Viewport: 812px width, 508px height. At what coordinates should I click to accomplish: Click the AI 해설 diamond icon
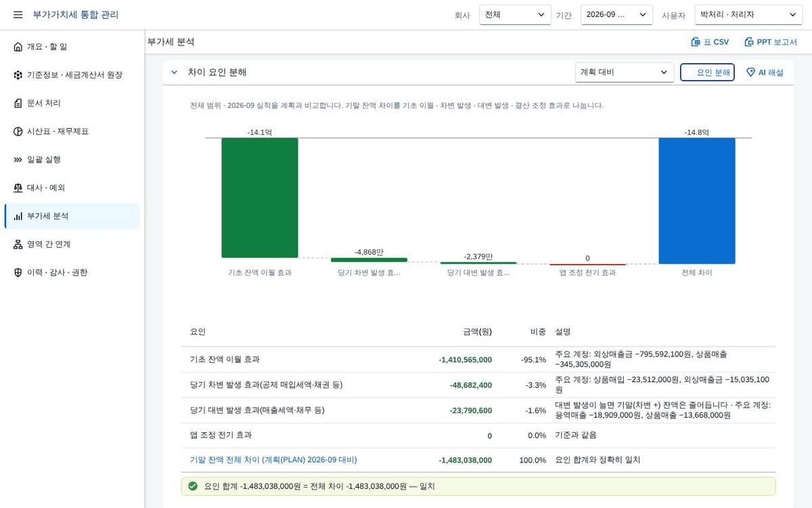coord(750,72)
